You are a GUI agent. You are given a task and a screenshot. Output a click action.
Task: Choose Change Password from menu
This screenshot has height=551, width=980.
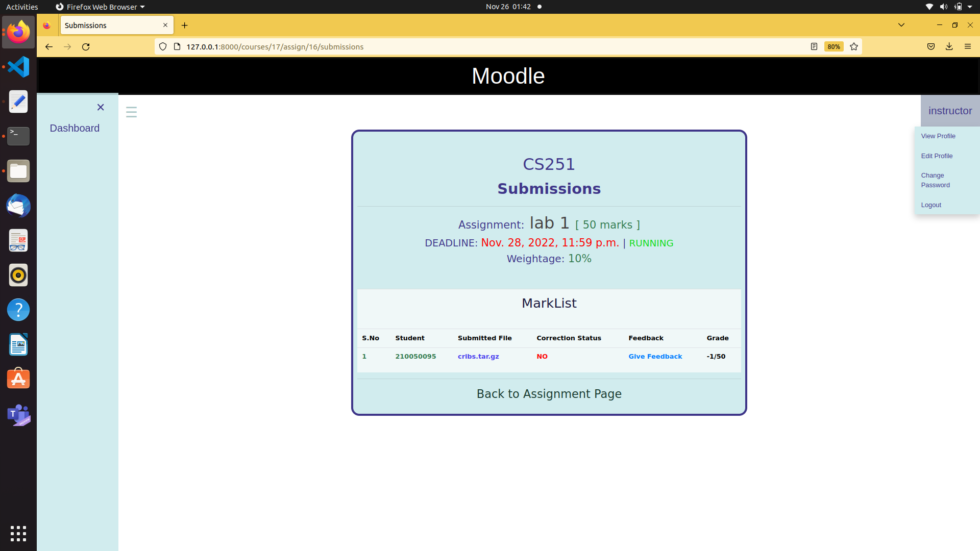935,180
